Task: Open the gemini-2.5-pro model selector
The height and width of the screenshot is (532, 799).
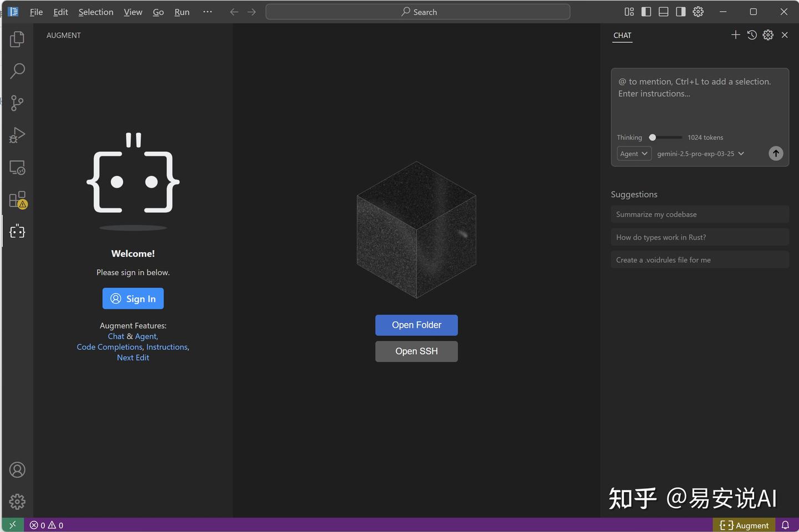Action: (x=700, y=154)
